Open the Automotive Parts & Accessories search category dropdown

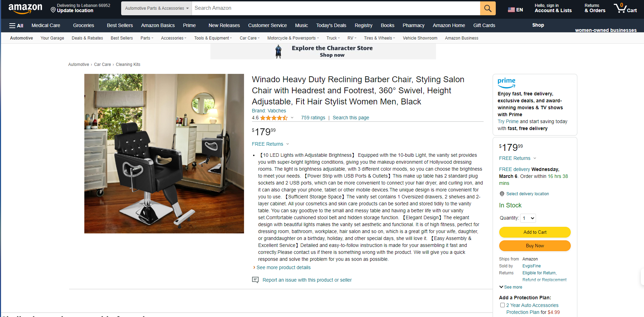157,8
